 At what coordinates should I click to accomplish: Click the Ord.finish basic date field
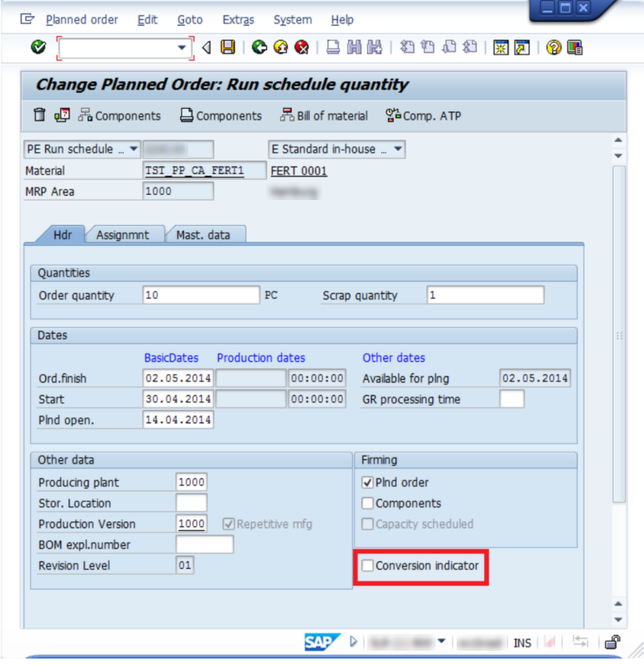point(178,378)
